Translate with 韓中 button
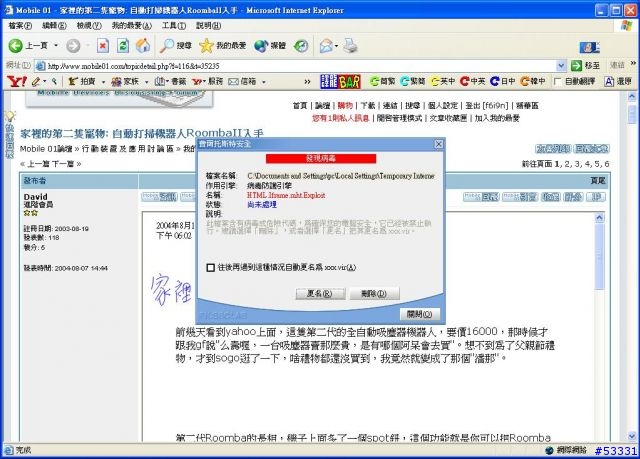This screenshot has width=640, height=459. [x=533, y=82]
